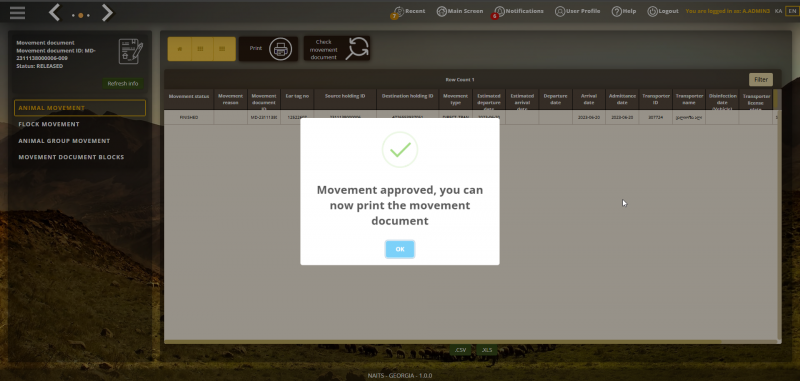The image size is (800, 381).
Task: Click the Movement status column header
Action: point(189,99)
